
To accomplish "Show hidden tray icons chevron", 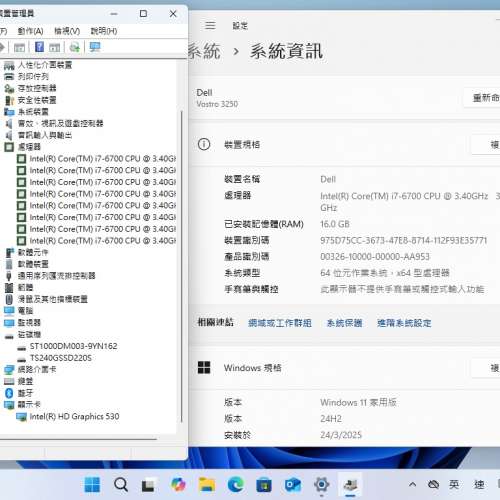I will coord(412,484).
